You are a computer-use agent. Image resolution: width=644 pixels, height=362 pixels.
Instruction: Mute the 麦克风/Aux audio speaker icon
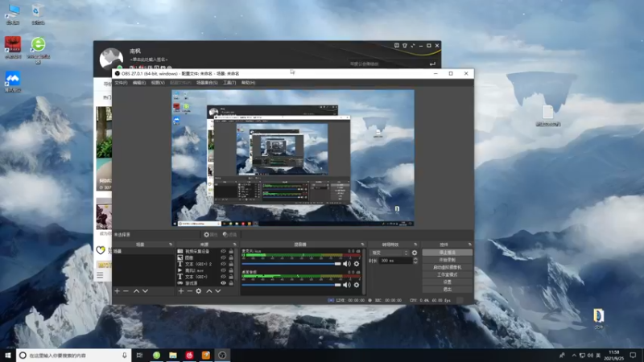tap(347, 263)
